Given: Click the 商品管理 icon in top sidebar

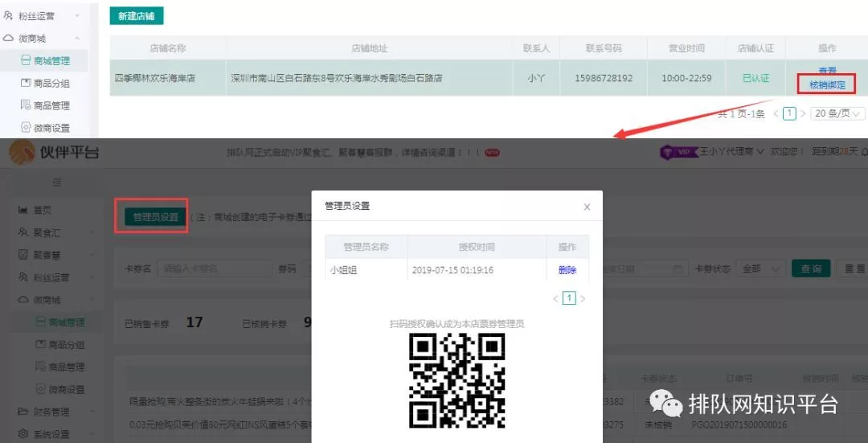Looking at the screenshot, I should 26,105.
